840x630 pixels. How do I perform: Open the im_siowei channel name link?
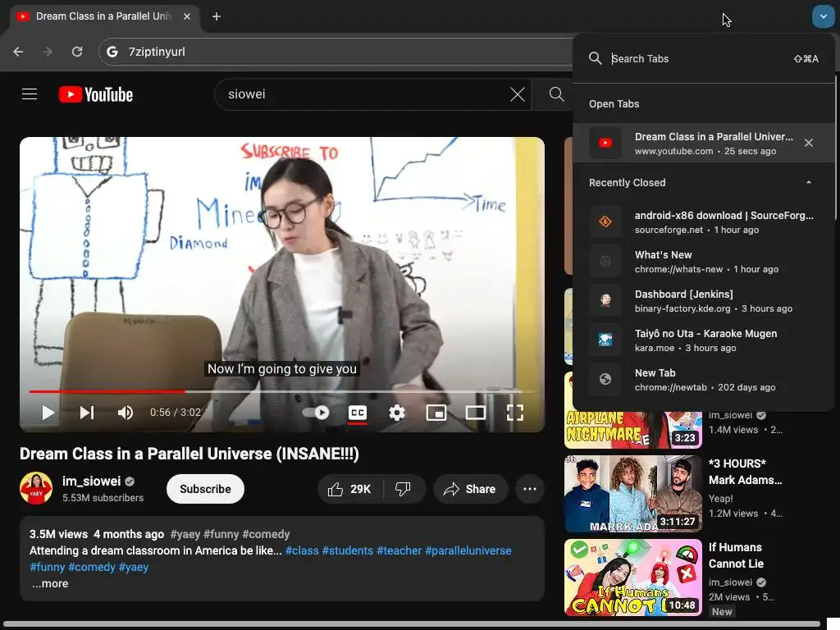pyautogui.click(x=92, y=481)
